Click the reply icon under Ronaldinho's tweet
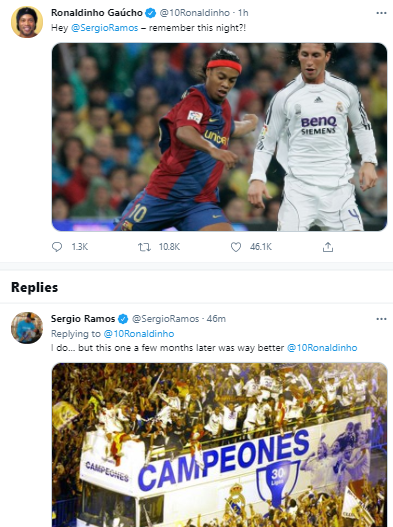Viewport: 393px width, 527px height. pos(57,247)
